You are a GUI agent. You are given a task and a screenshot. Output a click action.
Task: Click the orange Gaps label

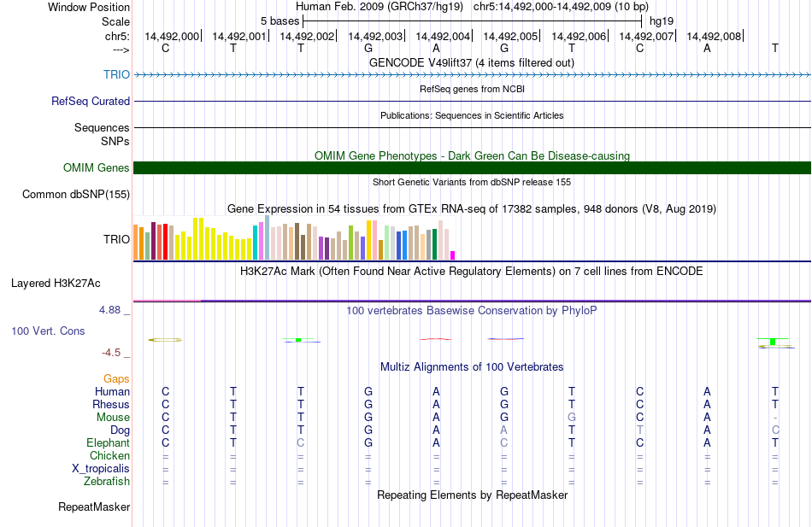coord(116,379)
